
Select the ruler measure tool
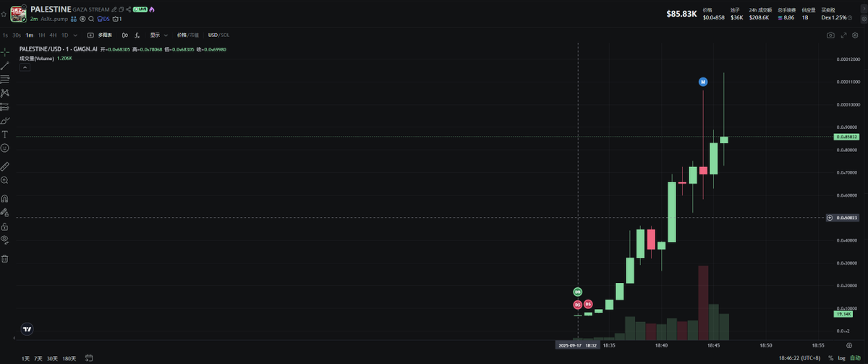pyautogui.click(x=4, y=166)
